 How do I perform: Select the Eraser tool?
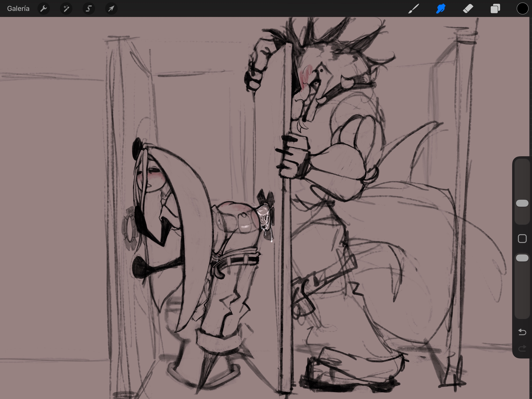(x=468, y=9)
